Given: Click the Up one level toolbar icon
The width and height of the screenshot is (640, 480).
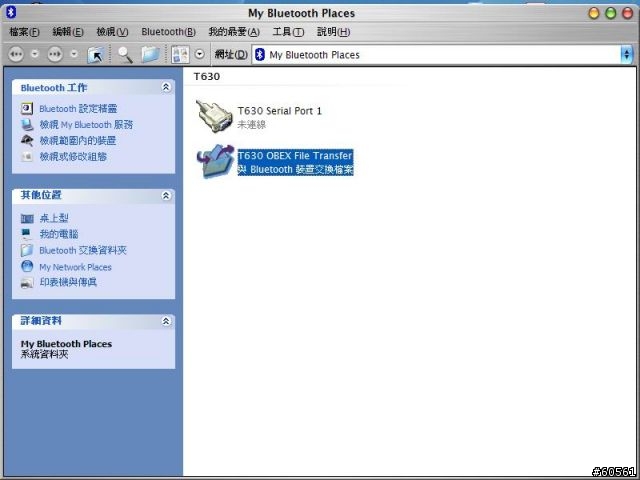Looking at the screenshot, I should (x=96, y=55).
